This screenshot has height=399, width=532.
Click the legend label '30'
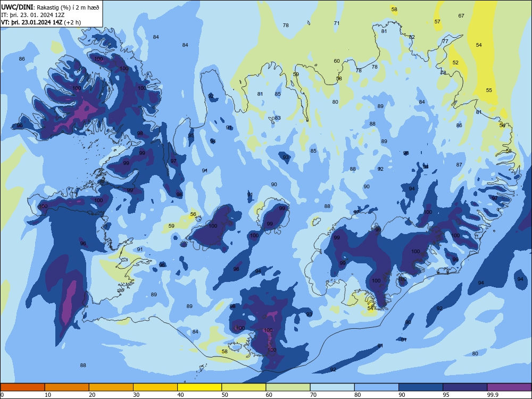(x=136, y=395)
